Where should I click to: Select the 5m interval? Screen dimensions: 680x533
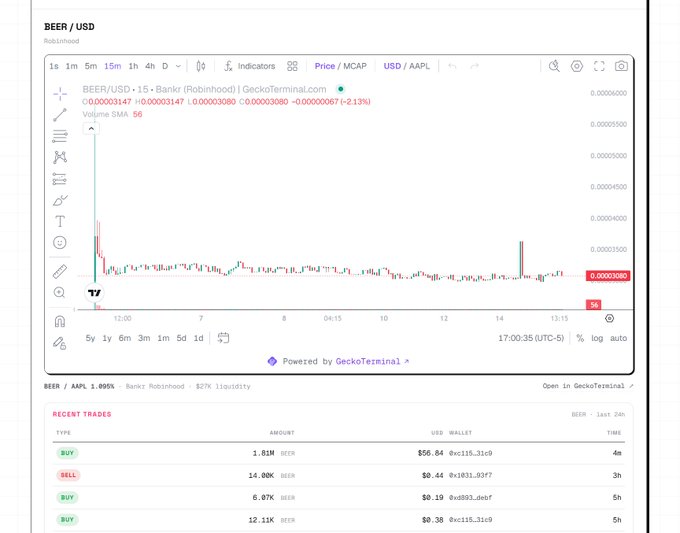[x=91, y=66]
